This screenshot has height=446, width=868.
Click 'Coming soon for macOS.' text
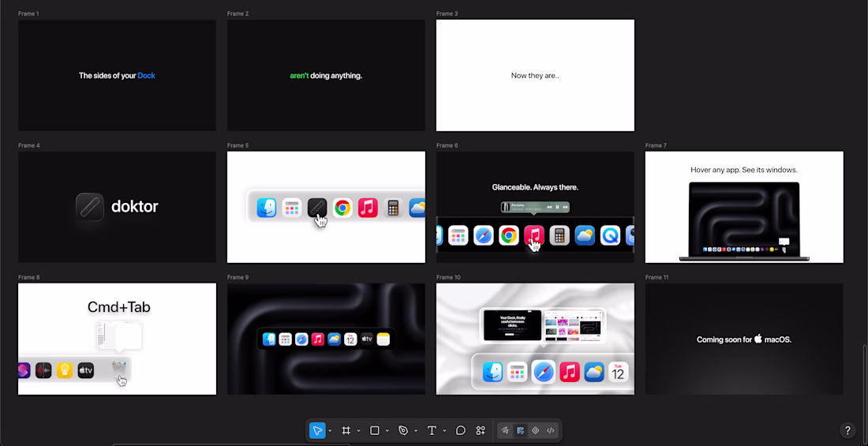(x=744, y=339)
